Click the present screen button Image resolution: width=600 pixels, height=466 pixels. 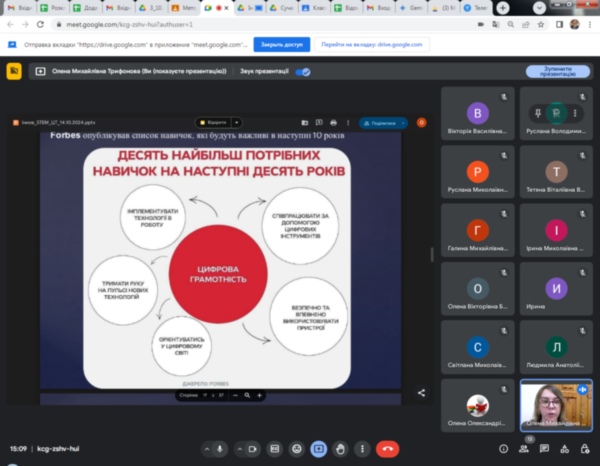pyautogui.click(x=318, y=449)
